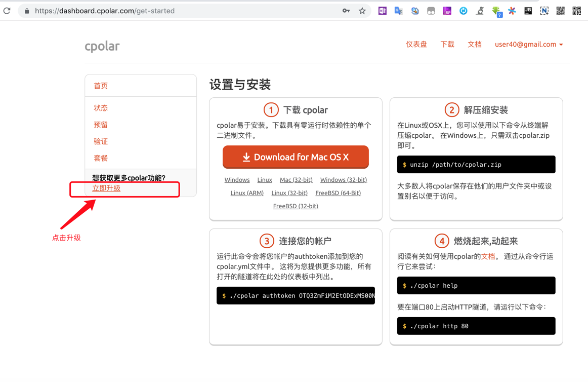
Task: Click the 下载 cpolar step heading
Action: pos(305,110)
